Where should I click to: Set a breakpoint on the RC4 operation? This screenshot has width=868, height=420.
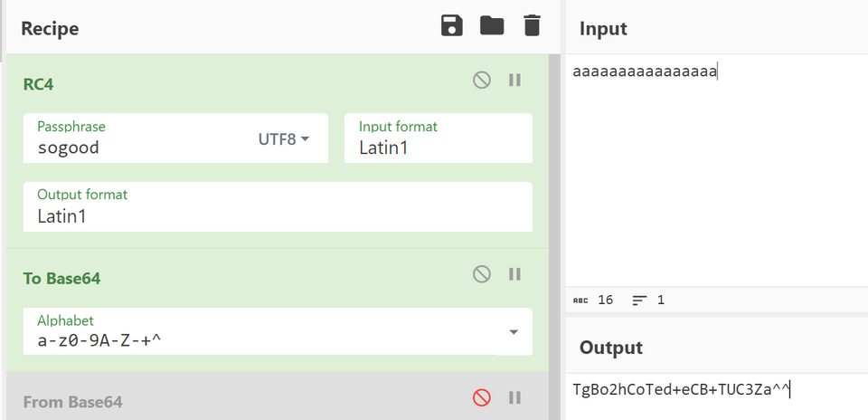pos(514,80)
